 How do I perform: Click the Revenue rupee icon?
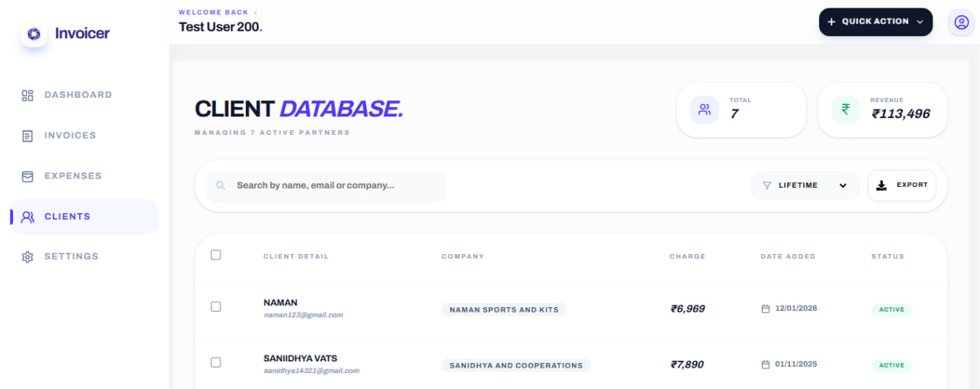tap(845, 110)
